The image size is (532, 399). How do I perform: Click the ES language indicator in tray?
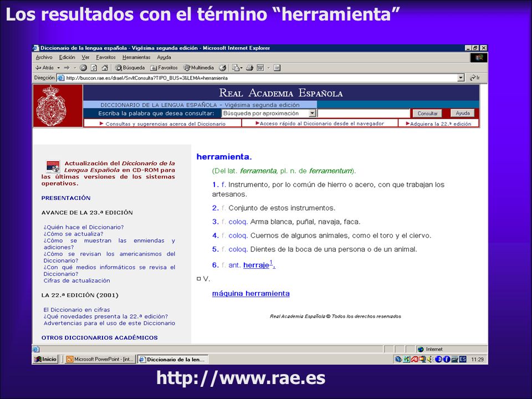[x=463, y=359]
